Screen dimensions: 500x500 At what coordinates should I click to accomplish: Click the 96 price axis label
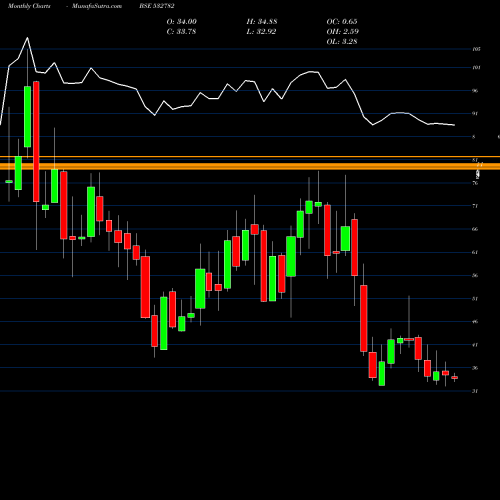pyautogui.click(x=475, y=91)
